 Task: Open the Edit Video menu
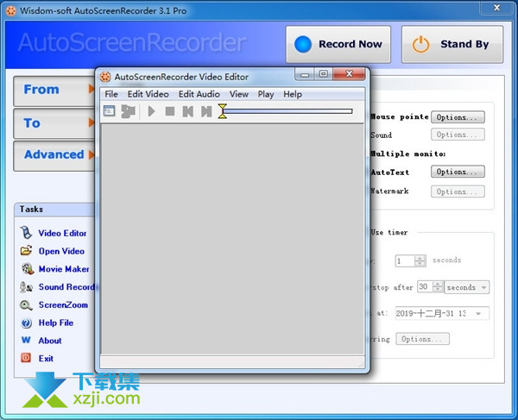(148, 94)
